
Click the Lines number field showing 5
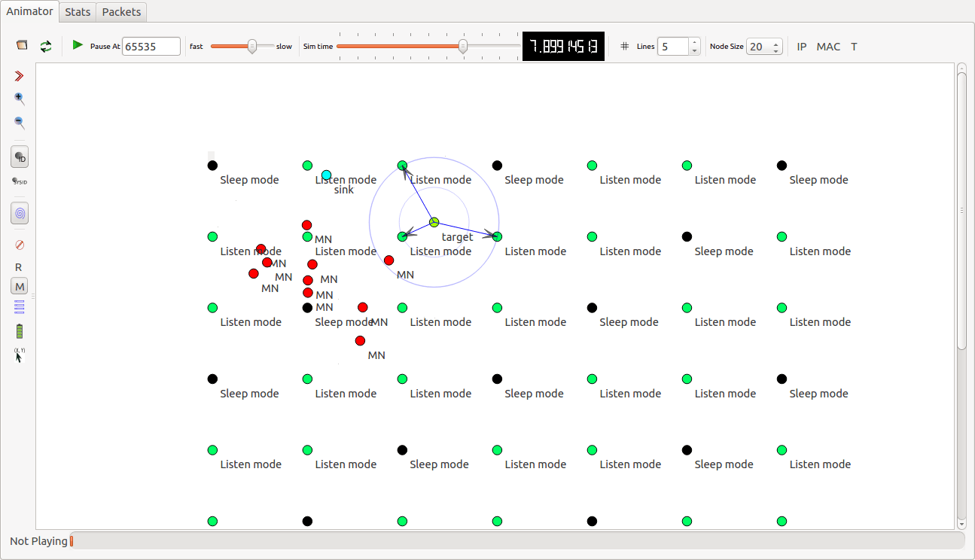pos(673,46)
